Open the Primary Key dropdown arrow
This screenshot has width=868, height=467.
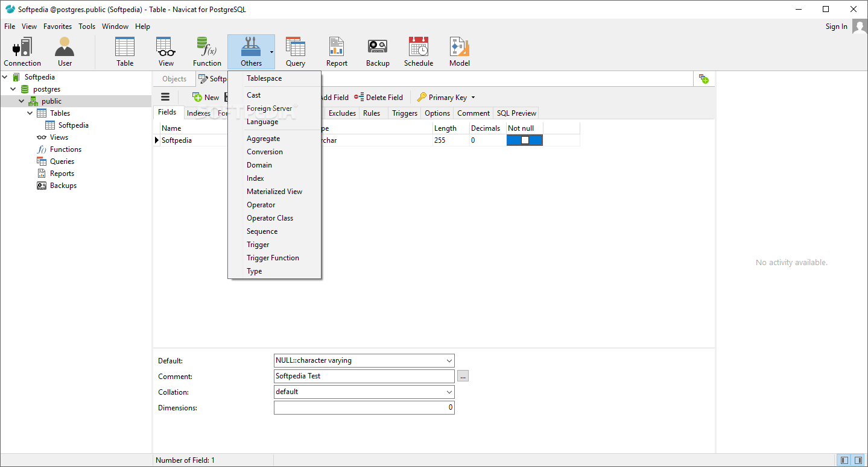(473, 98)
